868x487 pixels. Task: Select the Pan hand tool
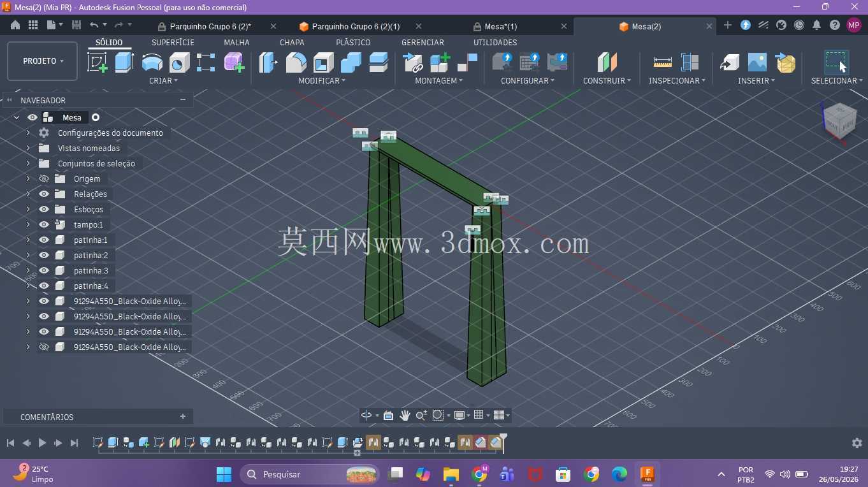405,415
